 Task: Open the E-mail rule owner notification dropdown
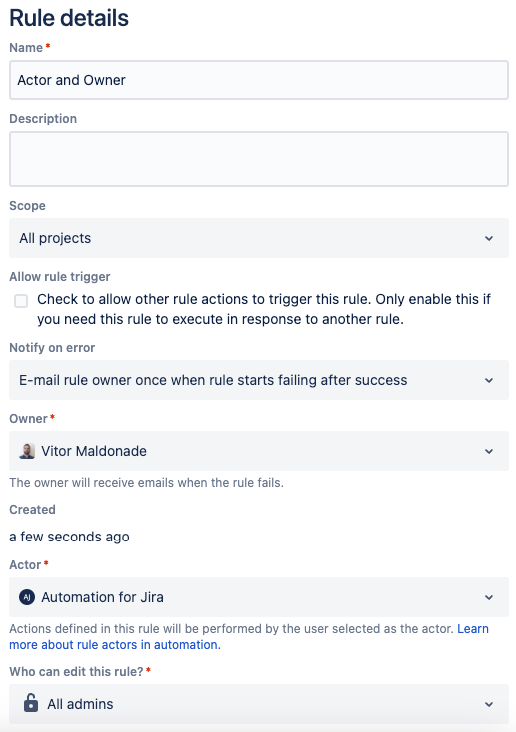259,380
